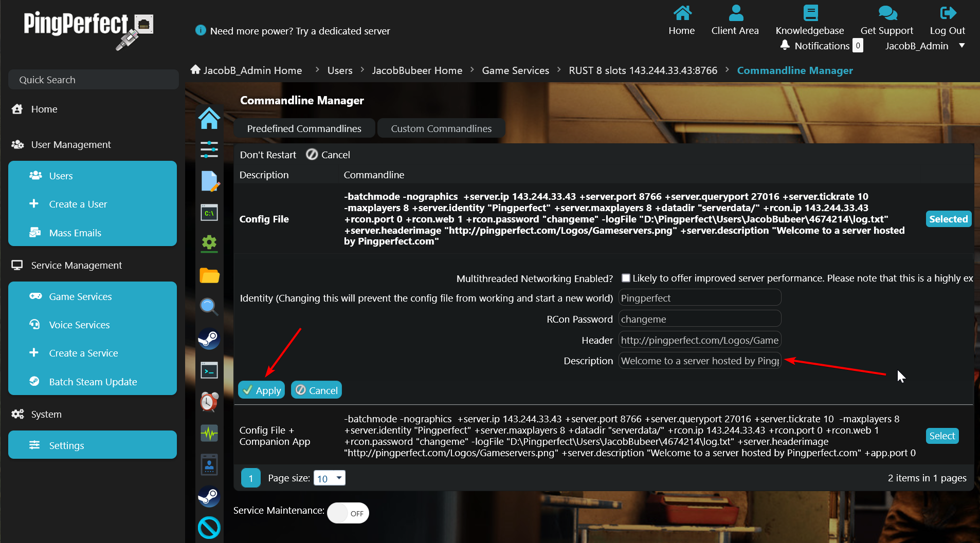Open the green heartbeat monitor icon
980x543 pixels.
(x=209, y=434)
